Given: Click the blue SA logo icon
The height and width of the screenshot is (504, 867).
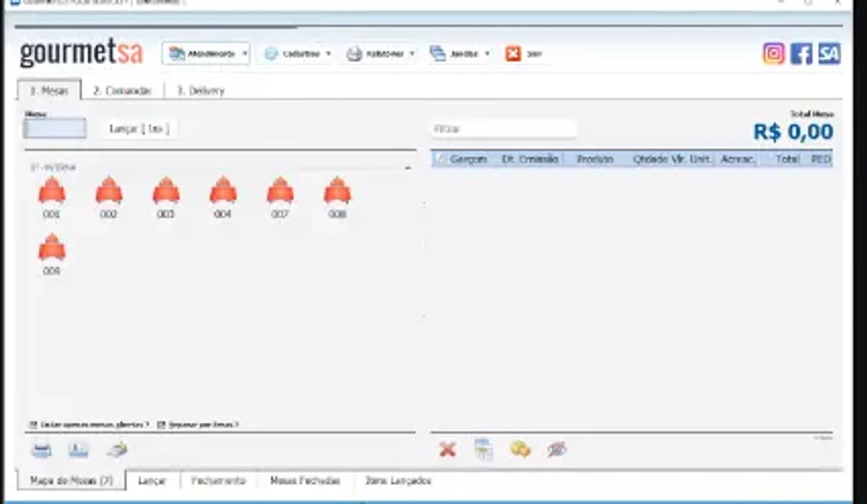Looking at the screenshot, I should [x=829, y=54].
